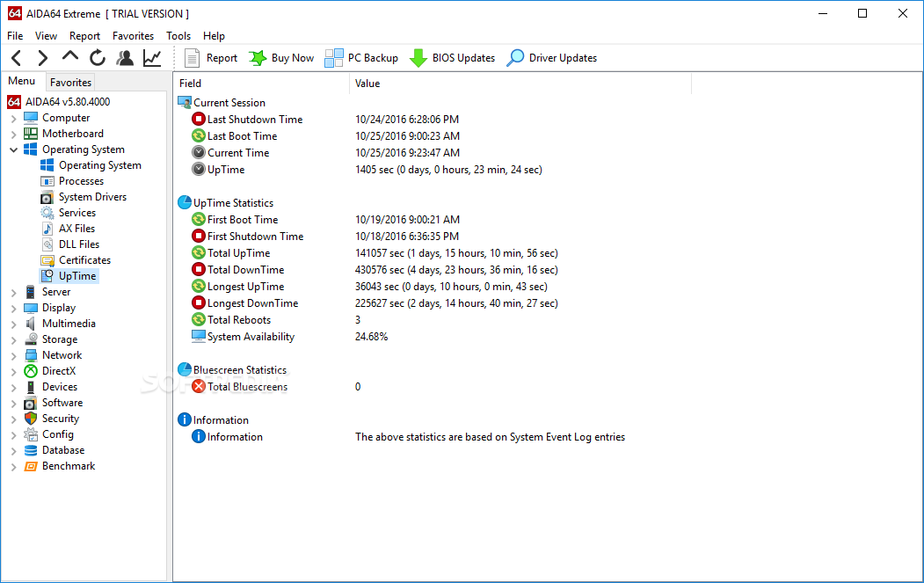Select Processes in the tree
Screen dimensions: 924x583
coord(72,181)
